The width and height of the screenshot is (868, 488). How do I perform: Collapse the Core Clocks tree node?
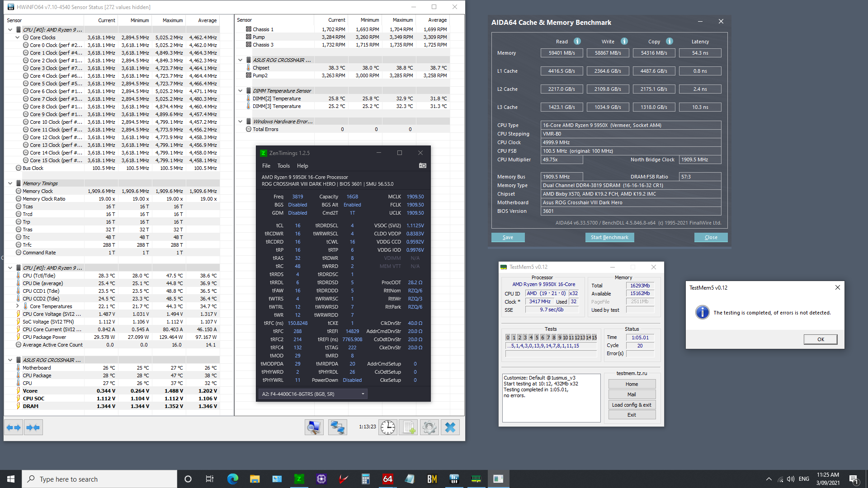point(18,38)
